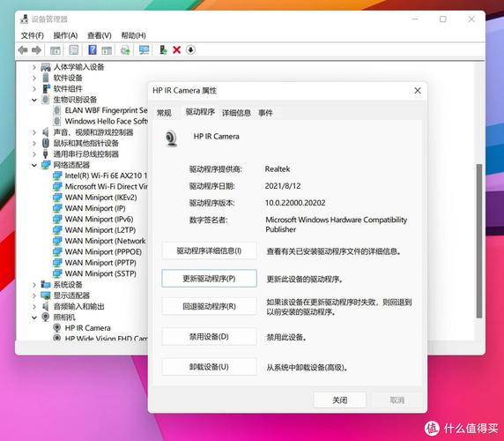Screen dimensions: 504x441
Task: Switch to the 详细信息 tab
Action: [x=236, y=113]
